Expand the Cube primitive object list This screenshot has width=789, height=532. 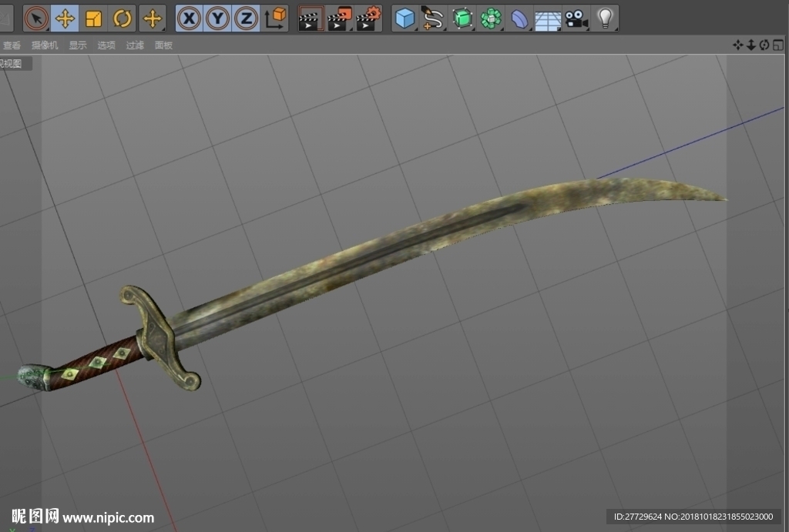click(405, 18)
